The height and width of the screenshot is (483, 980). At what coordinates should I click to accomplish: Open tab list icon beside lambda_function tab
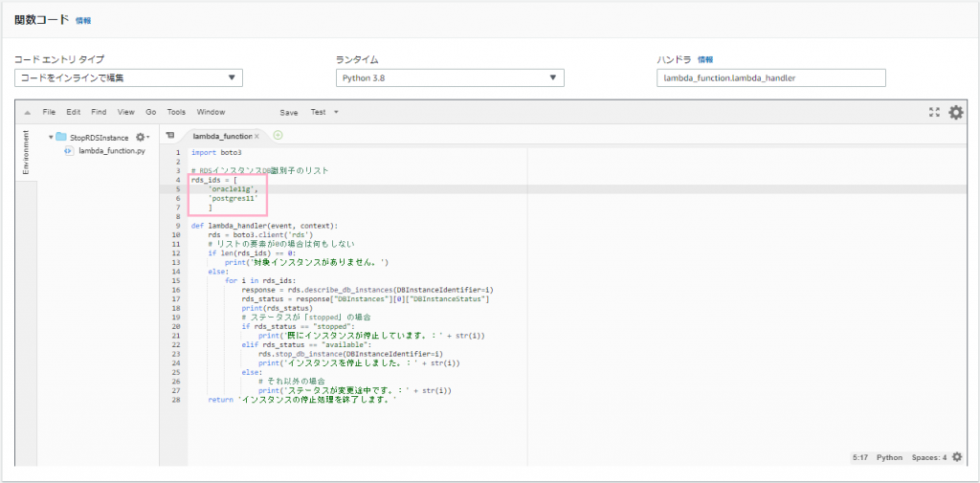point(170,135)
